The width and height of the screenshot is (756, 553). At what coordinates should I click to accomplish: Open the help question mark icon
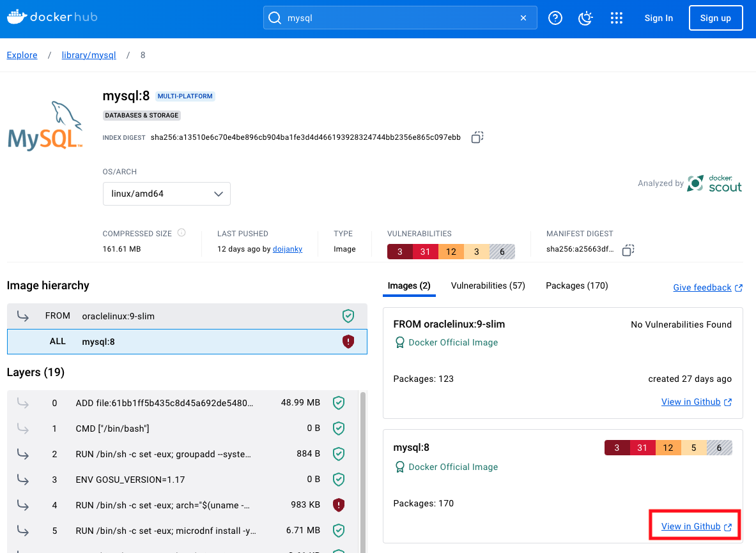click(x=555, y=18)
